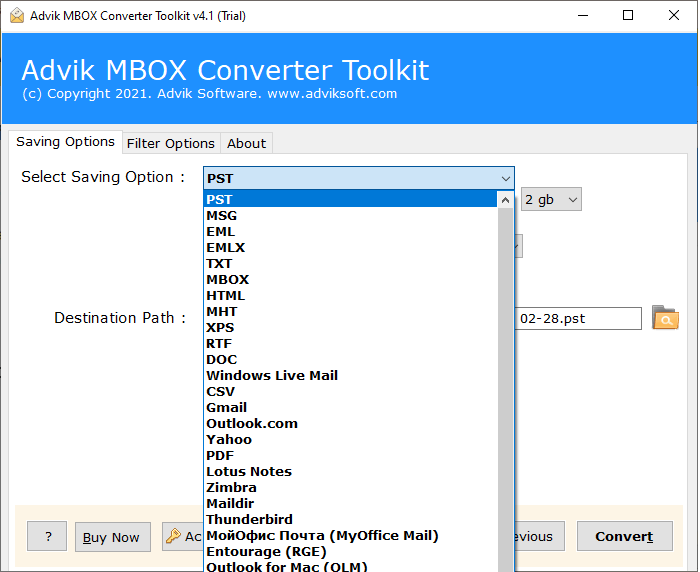The height and width of the screenshot is (572, 700).
Task: Select Gmail as saving option
Action: click(x=350, y=407)
